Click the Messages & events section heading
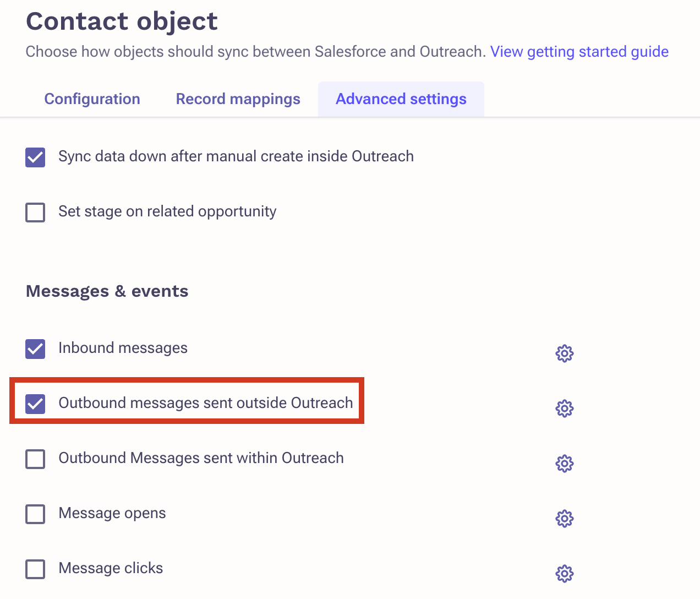 coord(107,291)
